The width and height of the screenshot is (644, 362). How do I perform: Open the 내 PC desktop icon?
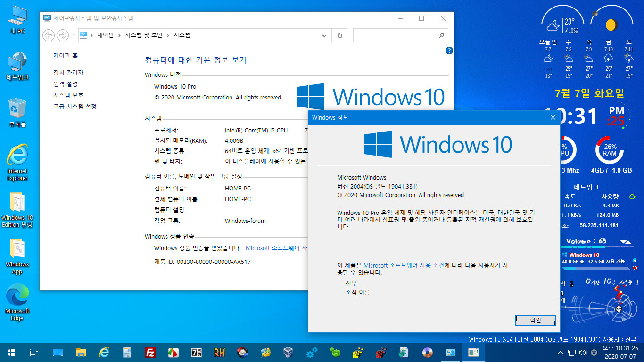(x=17, y=21)
